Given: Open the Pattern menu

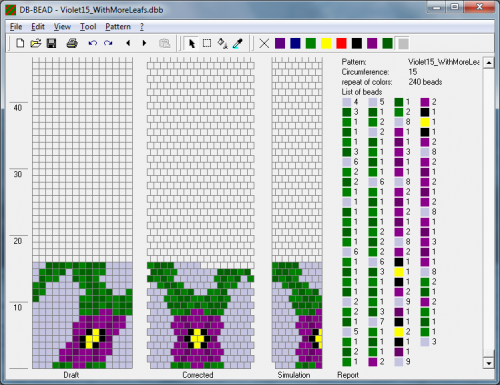Looking at the screenshot, I should (x=118, y=27).
